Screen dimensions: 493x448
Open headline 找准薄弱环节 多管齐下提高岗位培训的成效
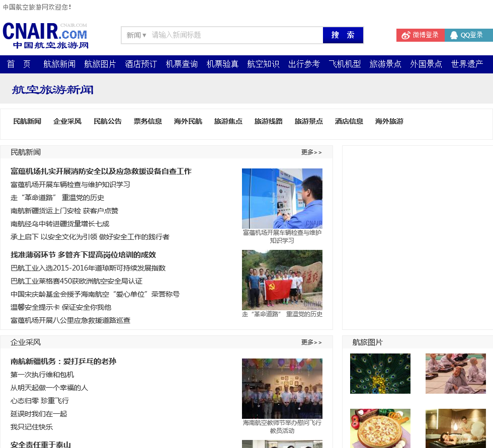tap(84, 255)
